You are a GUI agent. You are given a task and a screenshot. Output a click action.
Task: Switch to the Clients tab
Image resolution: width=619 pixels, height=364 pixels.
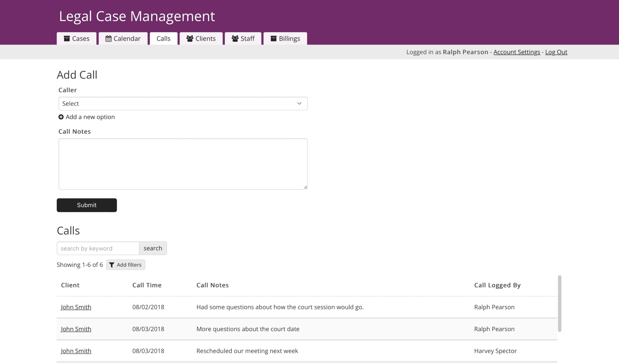point(201,38)
